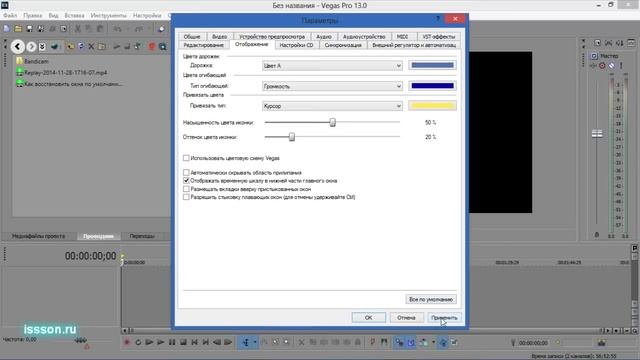Viewport: 640px width, 360px height.
Task: Open the edit tool dropdown arrow in timeline toolbar
Action: [255, 342]
